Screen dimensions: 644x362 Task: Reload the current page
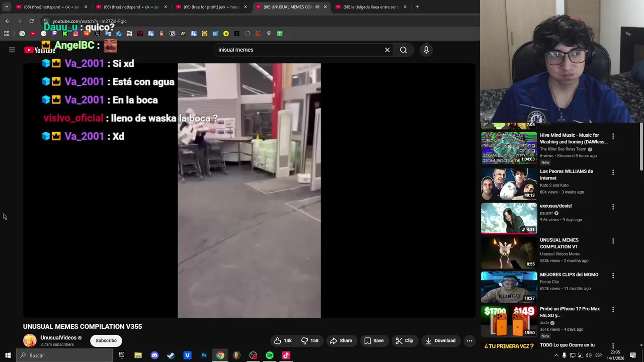31,21
